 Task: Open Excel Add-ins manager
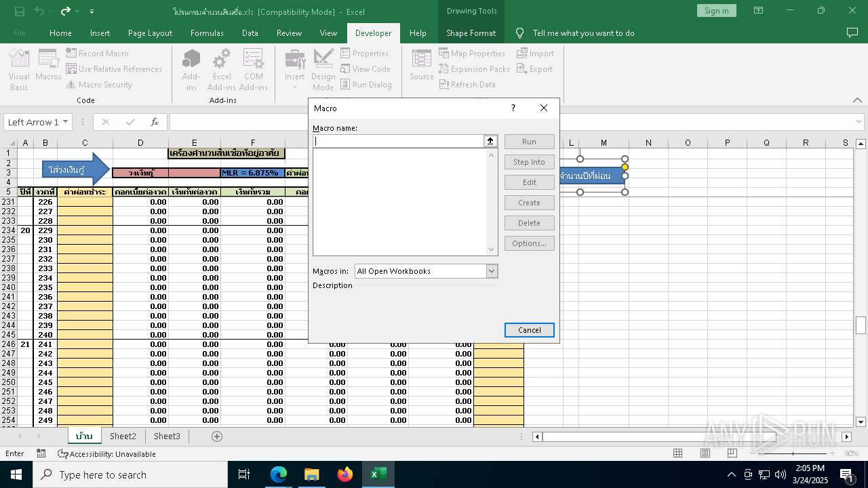tap(222, 69)
